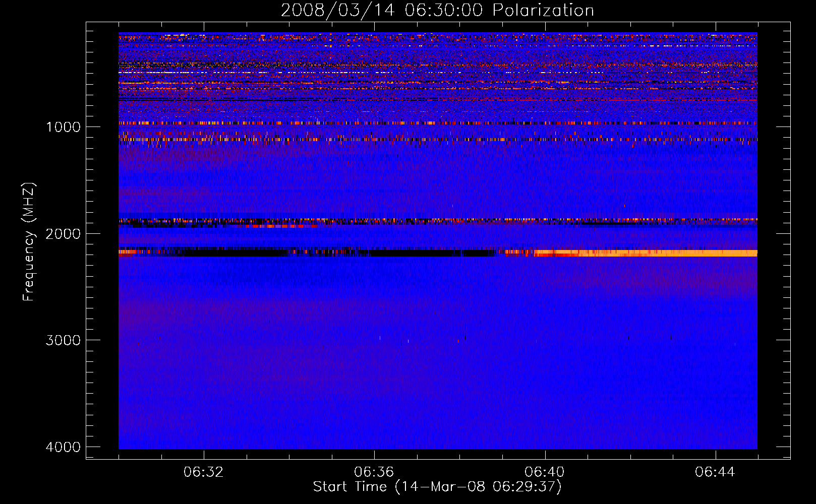Click the 06:36 time tick label
Viewport: 816px width, 504px height.
click(374, 472)
